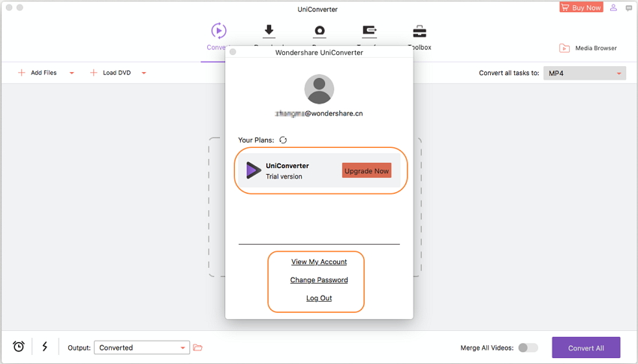Open the Output Converted folder dropdown
The image size is (638, 364).
pyautogui.click(x=142, y=347)
